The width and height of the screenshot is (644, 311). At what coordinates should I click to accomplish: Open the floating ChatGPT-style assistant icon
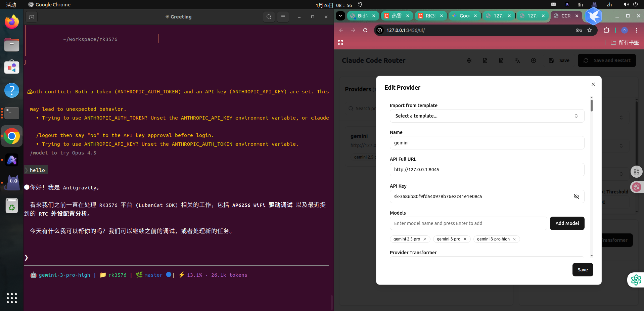coord(636,280)
